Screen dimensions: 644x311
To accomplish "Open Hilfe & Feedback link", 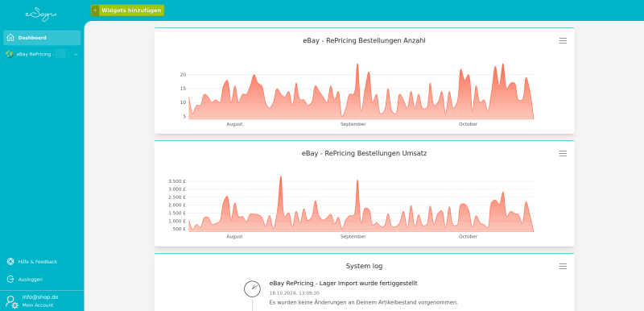I will tap(37, 262).
